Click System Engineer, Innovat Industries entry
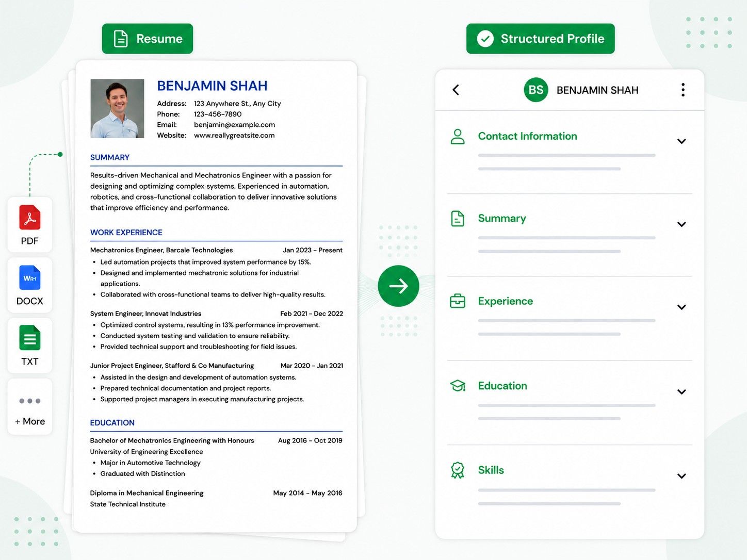 coord(146,314)
